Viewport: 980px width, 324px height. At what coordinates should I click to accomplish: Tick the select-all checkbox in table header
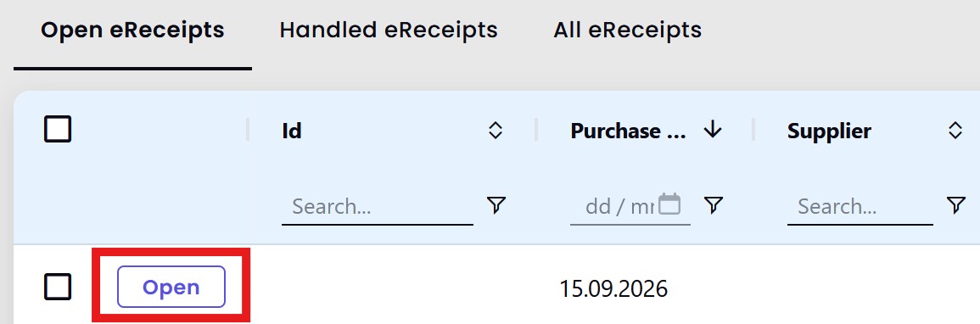[x=58, y=130]
